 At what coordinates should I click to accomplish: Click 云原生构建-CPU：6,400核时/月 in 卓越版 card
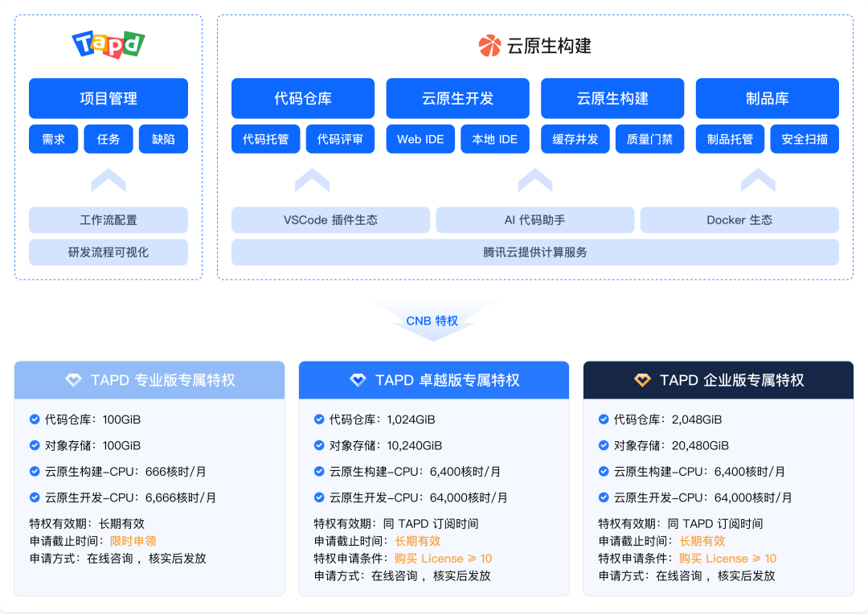[x=416, y=471]
